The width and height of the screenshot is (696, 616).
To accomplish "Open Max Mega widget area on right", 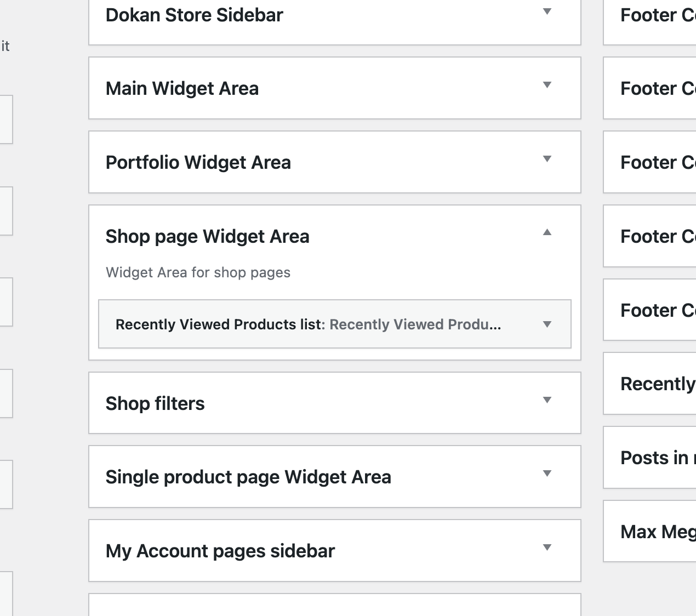I will coord(657,532).
